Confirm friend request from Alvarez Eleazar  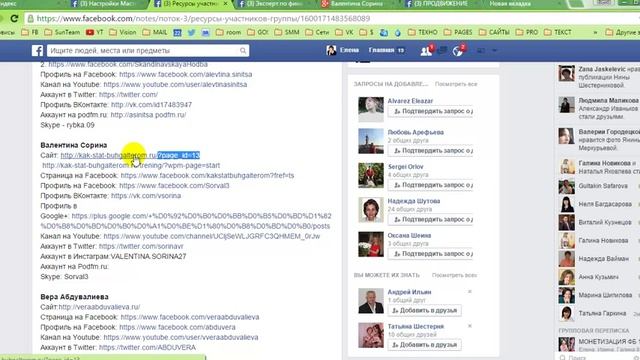(x=430, y=111)
